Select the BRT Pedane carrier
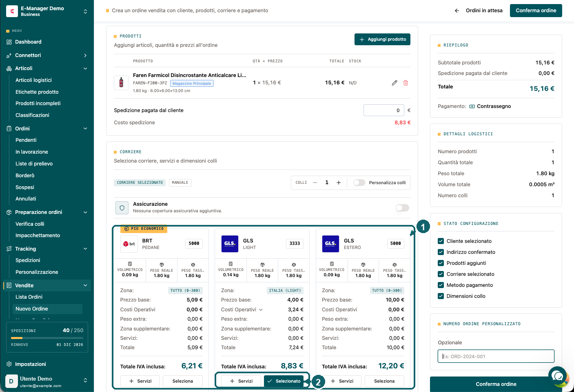The image size is (574, 392). point(182,381)
